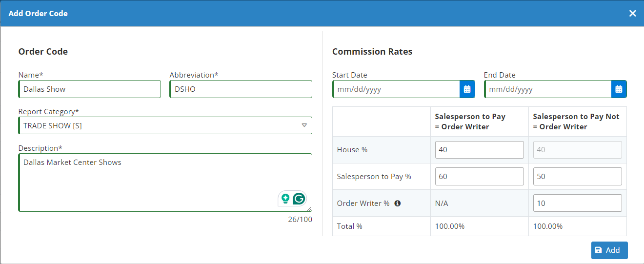This screenshot has width=644, height=264.
Task: Select Salesperson to Pay % field showing 50
Action: click(577, 177)
